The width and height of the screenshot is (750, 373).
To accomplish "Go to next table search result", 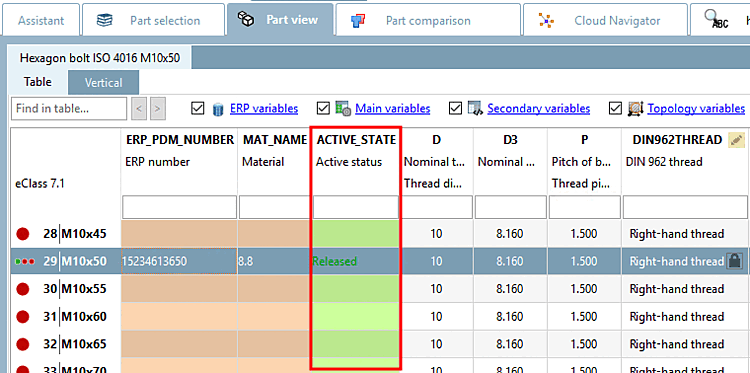I will click(158, 109).
